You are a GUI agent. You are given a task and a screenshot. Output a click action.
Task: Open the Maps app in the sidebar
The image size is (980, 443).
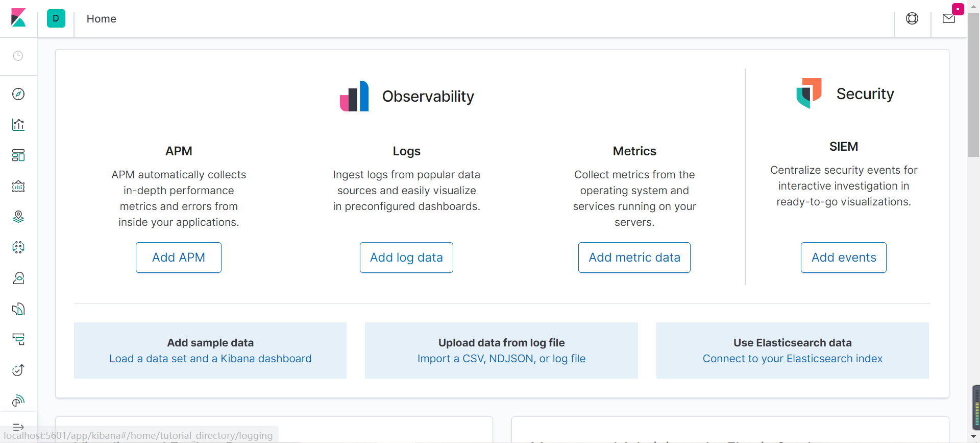click(18, 217)
